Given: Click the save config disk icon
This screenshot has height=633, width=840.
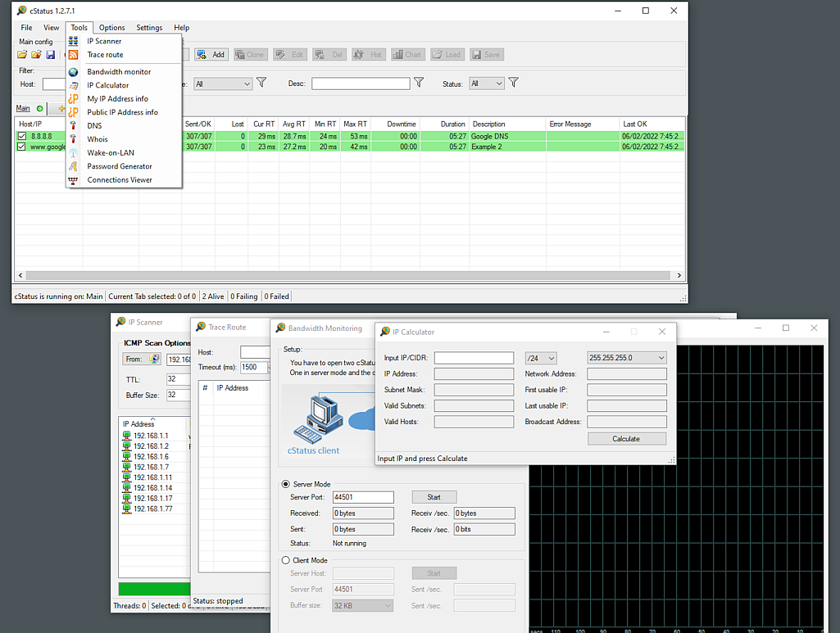Looking at the screenshot, I should [51, 55].
